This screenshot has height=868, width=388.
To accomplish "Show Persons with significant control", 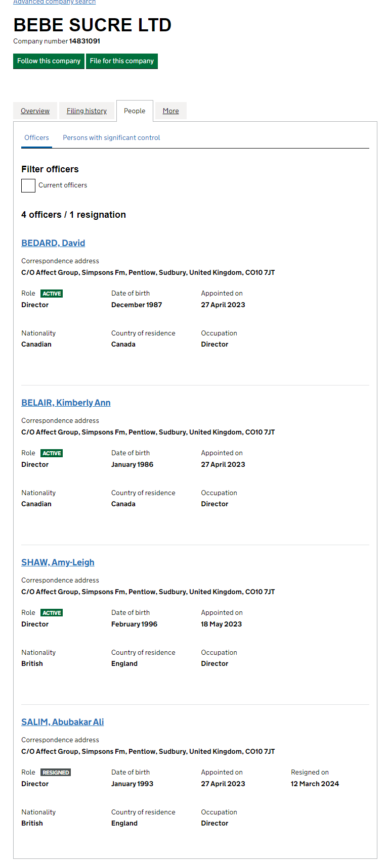I will pos(111,138).
